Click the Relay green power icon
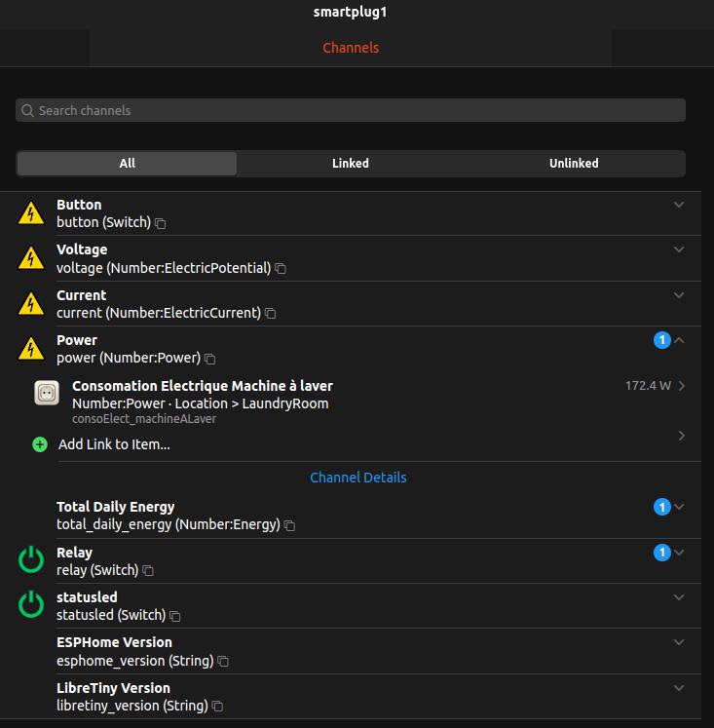The width and height of the screenshot is (714, 728). click(x=31, y=560)
